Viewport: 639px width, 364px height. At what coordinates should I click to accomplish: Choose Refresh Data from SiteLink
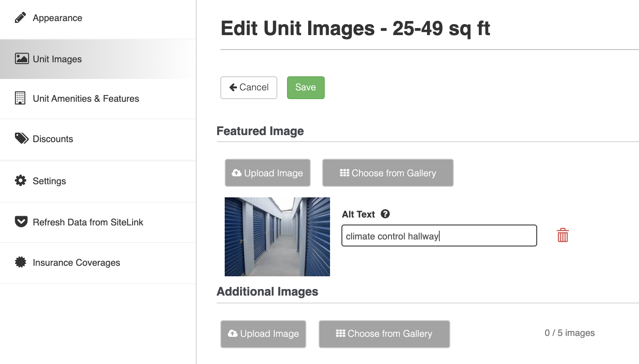pos(98,222)
